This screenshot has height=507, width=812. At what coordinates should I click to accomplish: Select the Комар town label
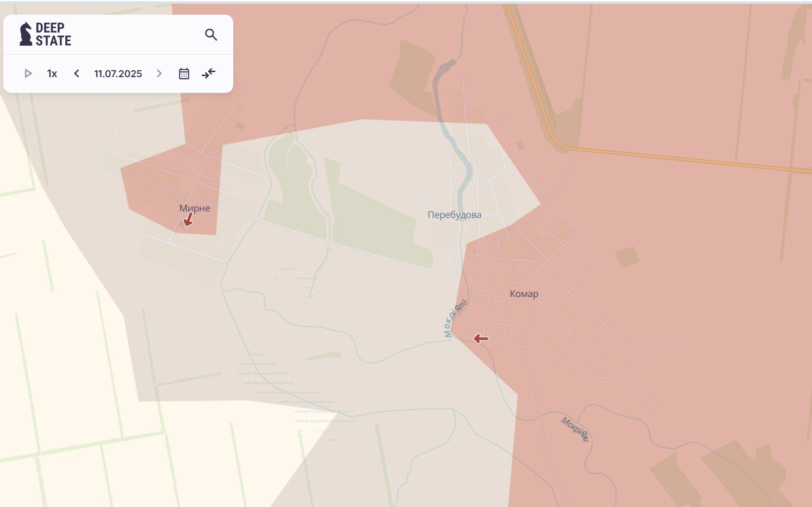click(x=524, y=294)
